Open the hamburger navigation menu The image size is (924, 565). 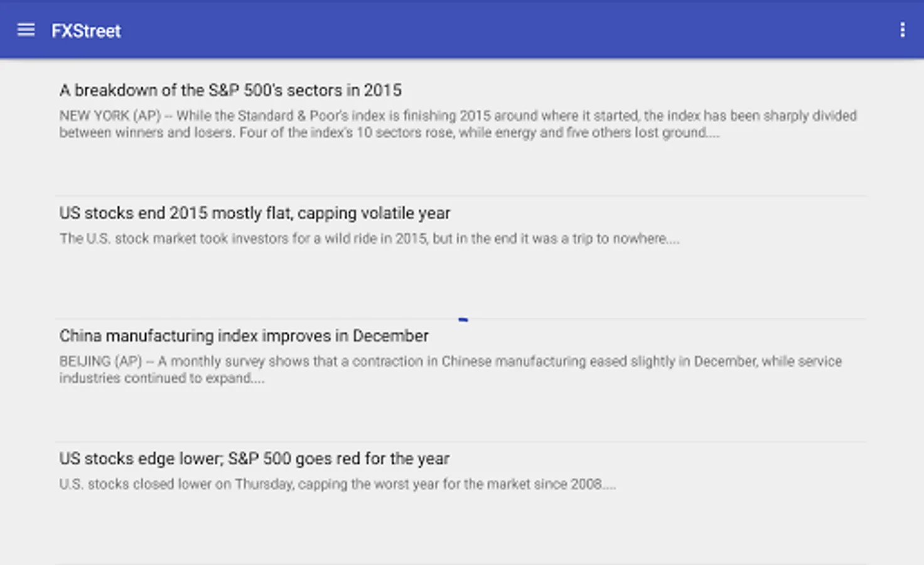click(x=26, y=30)
